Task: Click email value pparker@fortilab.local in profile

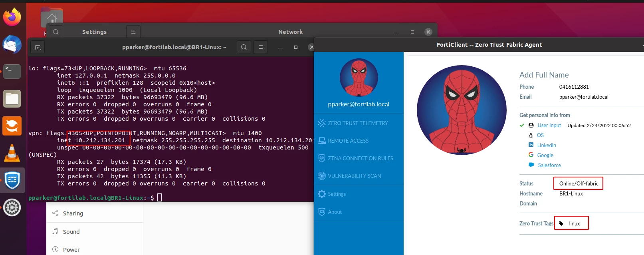Action: coord(584,97)
